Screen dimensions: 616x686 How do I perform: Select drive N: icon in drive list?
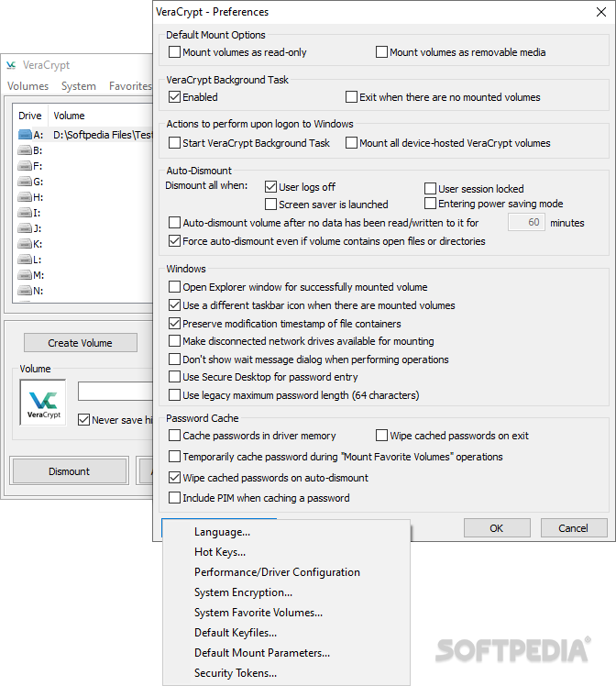coord(25,291)
